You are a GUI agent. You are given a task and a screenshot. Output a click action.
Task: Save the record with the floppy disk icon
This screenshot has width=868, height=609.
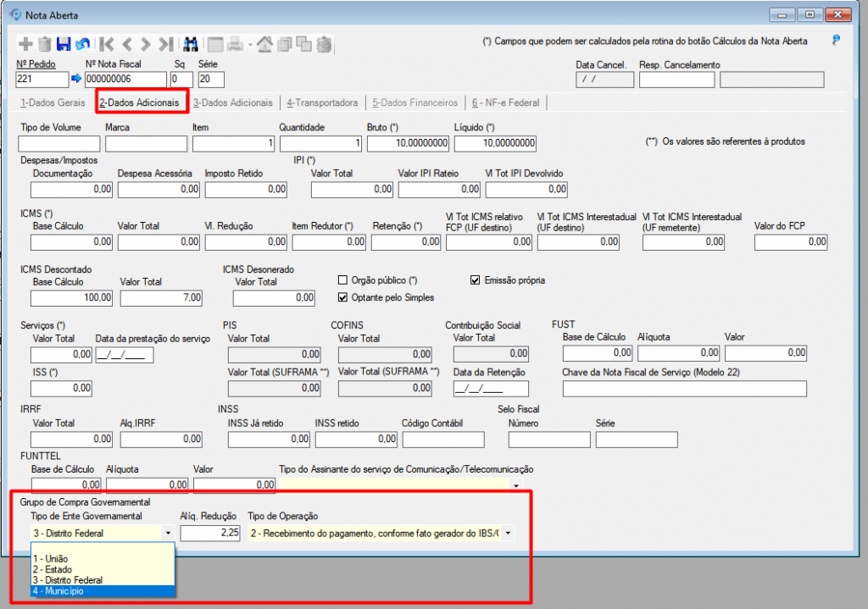click(x=64, y=44)
